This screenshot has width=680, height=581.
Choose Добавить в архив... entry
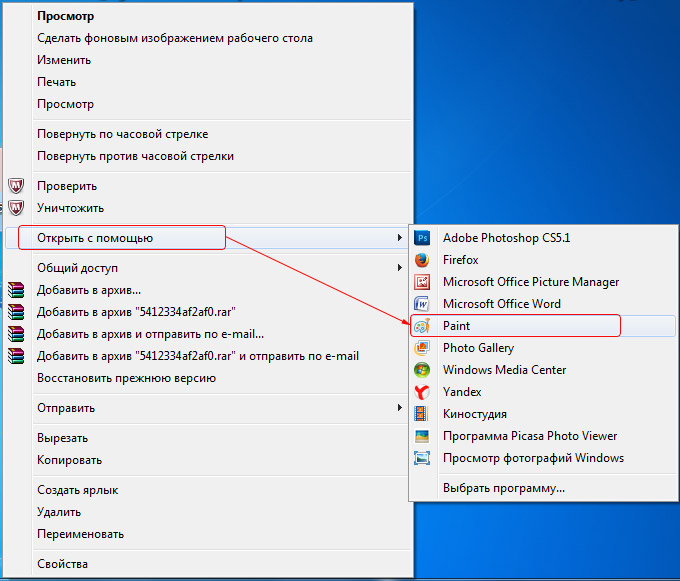pos(89,290)
